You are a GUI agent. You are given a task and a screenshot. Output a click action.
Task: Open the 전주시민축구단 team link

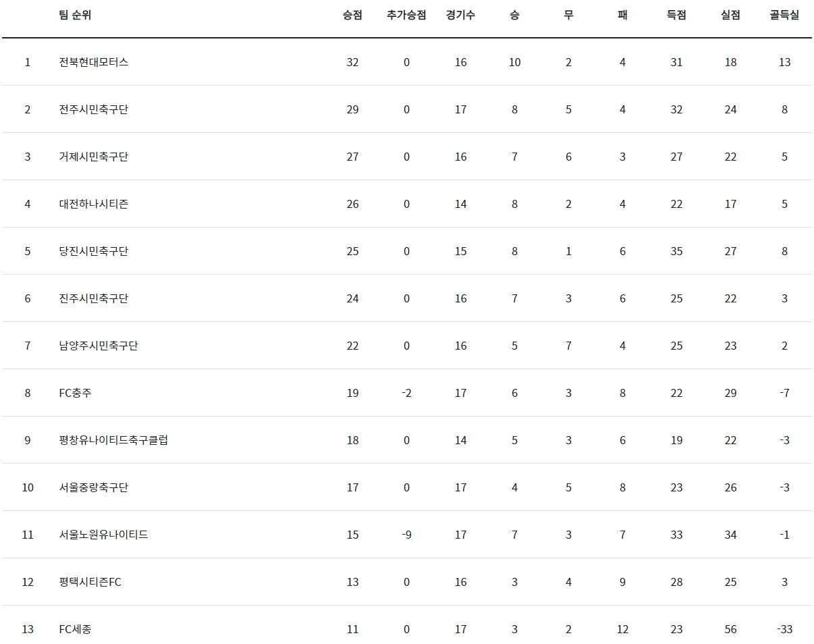click(93, 109)
